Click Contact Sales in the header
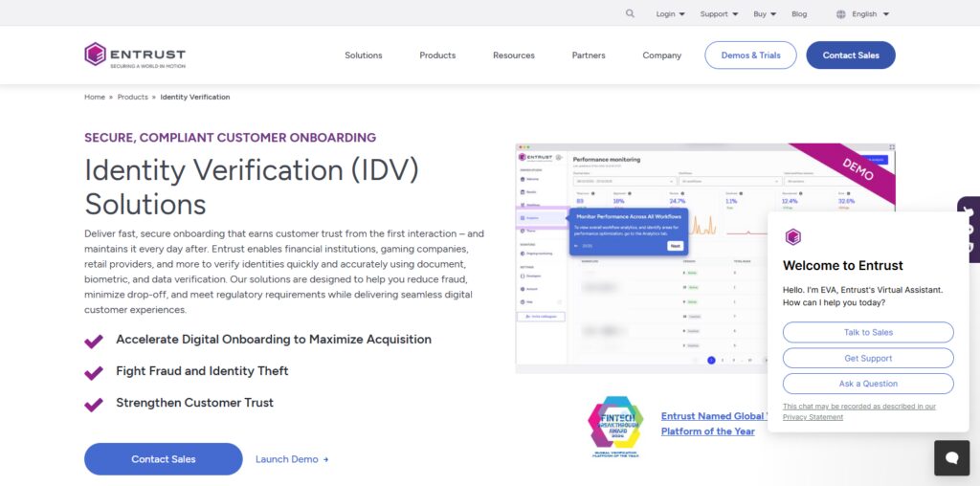Screen dimensions: 980x486 (x=851, y=55)
